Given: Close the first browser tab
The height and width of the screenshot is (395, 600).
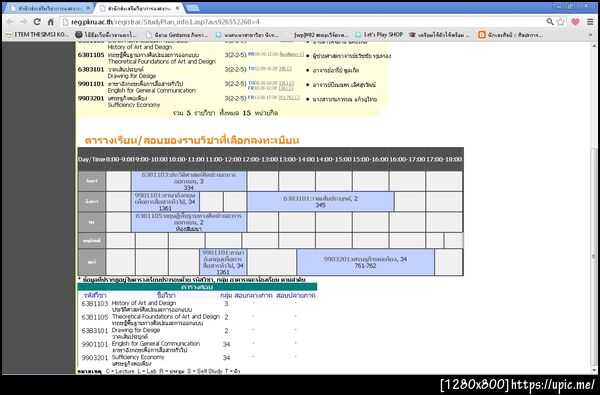Looking at the screenshot, I should click(x=88, y=8).
